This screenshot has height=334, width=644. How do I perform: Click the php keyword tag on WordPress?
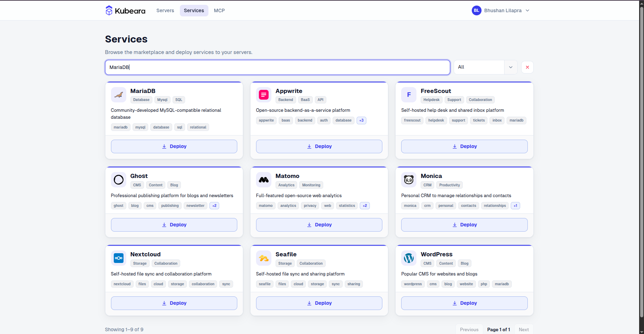(484, 284)
